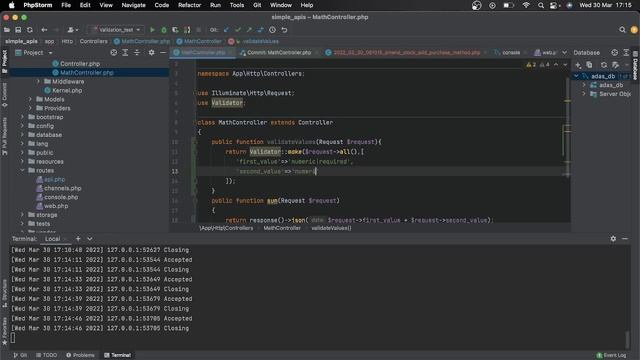The width and height of the screenshot is (640, 360).
Task: Open macOS Spotlight search in menu bar
Action: point(541,5)
